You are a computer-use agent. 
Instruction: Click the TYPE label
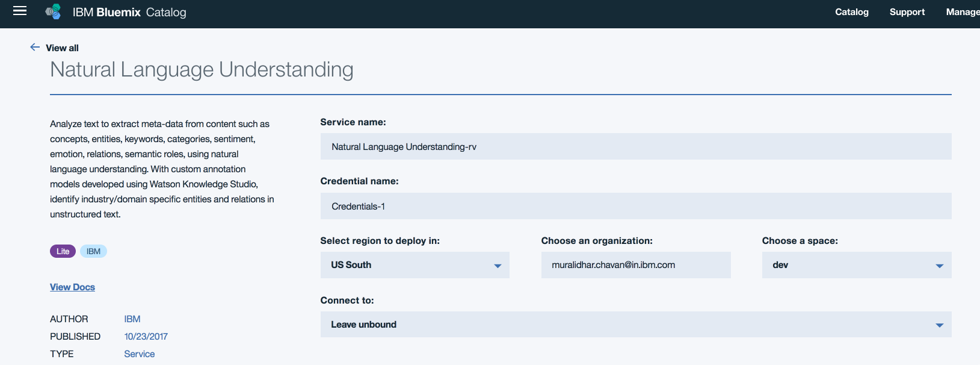click(x=62, y=354)
